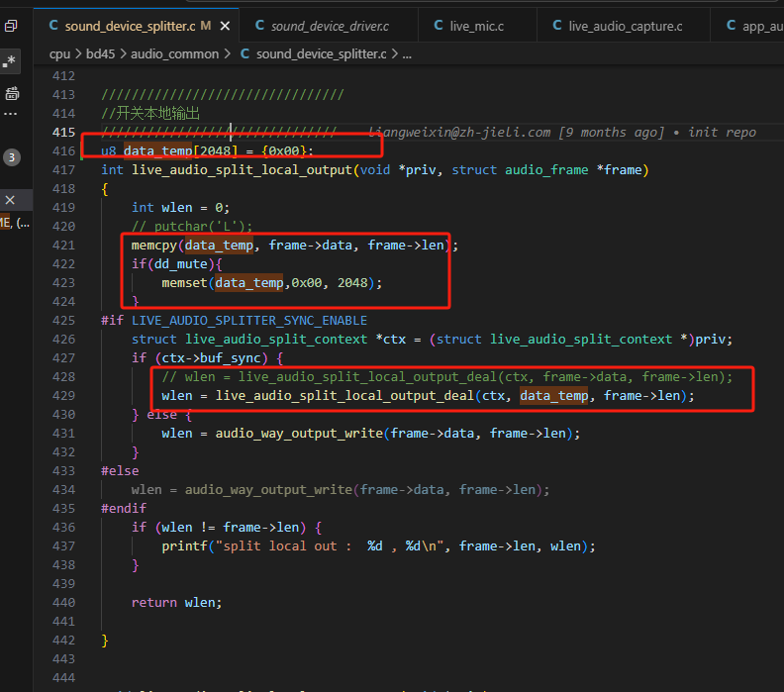Screen dimensions: 784x692
Task: Click 'live_audio_split_local_output' function name on line 417
Action: pyautogui.click(x=242, y=170)
